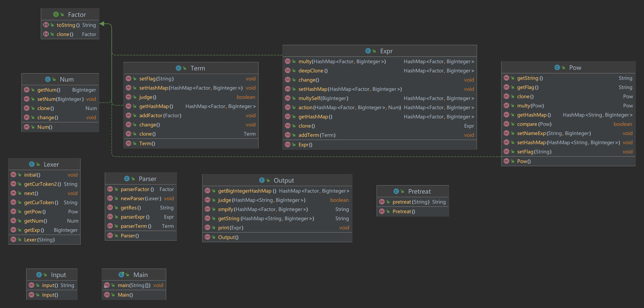Click the method icon beside setFlag(String) in Term
The image size is (644, 308).
[x=128, y=78]
